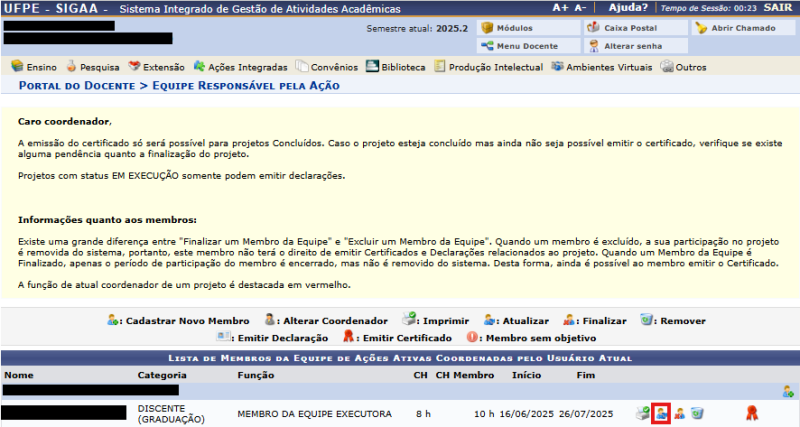Click the legend icon for Emitir Declaração

click(223, 337)
